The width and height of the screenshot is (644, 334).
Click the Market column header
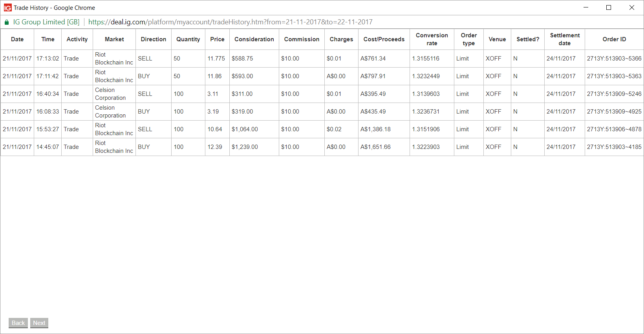[114, 39]
